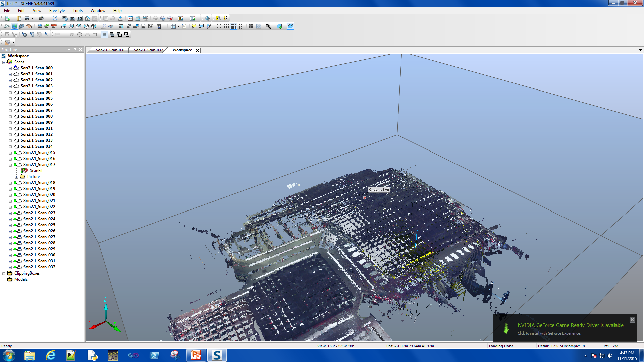644x362 pixels.
Task: Select ScanFit under Son2.1_Scan_017
Action: (36, 171)
